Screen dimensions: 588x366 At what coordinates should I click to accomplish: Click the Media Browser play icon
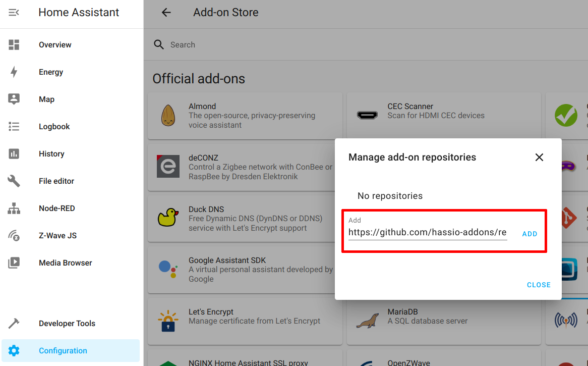(x=14, y=263)
